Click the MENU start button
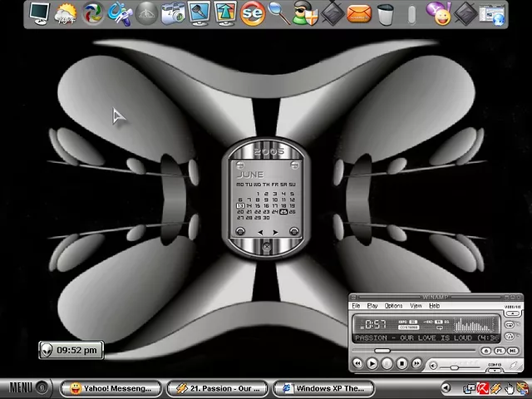 22,387
